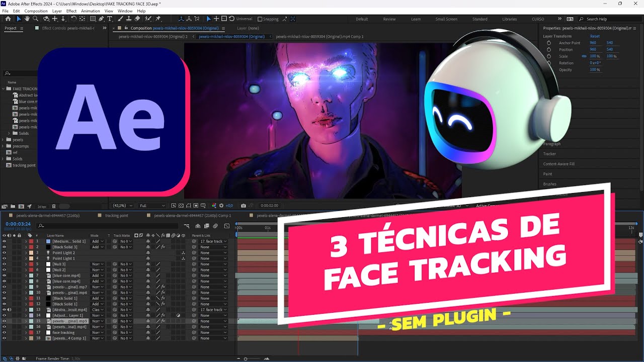The height and width of the screenshot is (362, 644).
Task: Expand the Point Light 1 layer
Action: (x=26, y=258)
